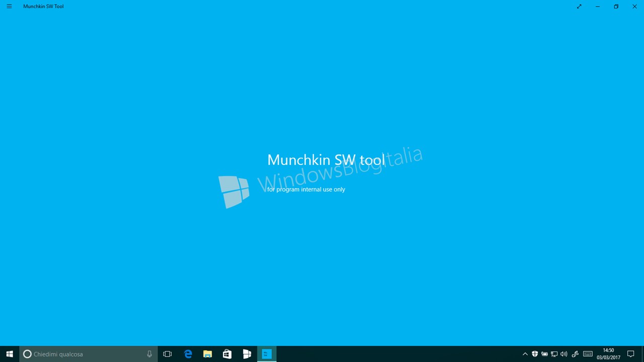The height and width of the screenshot is (362, 644).
Task: Launch Microsoft Edge from the taskbar
Action: (188, 354)
